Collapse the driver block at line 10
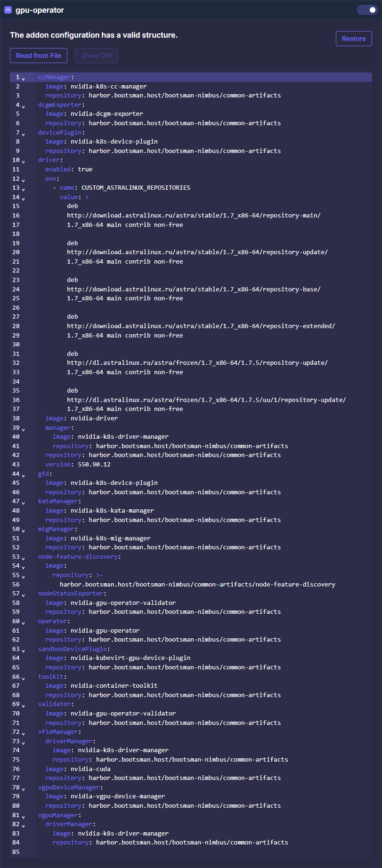This screenshot has height=868, width=382. 24,161
